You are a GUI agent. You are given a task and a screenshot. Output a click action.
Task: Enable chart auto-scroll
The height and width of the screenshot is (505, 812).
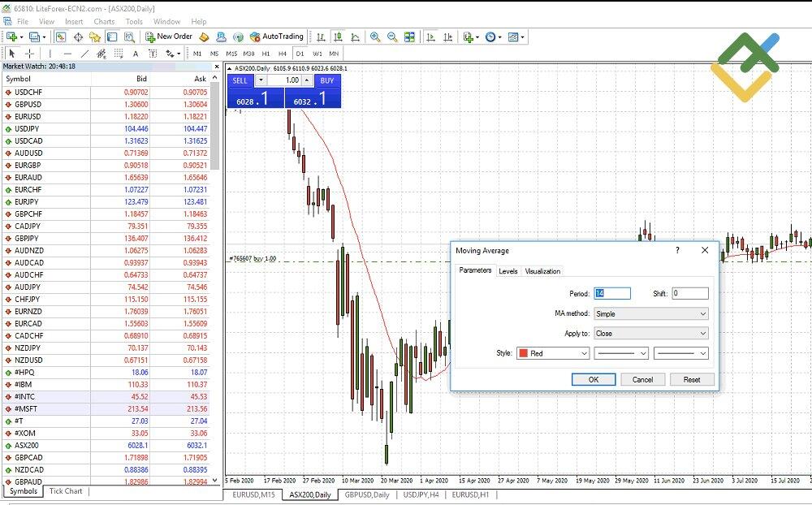pyautogui.click(x=431, y=37)
